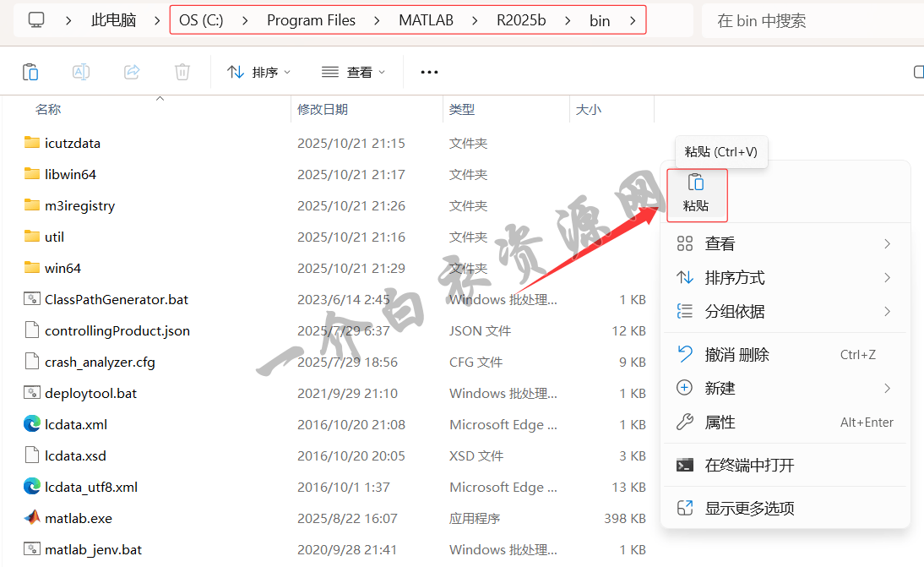Click the This PC monitor icon
This screenshot has width=924, height=567.
[x=36, y=20]
